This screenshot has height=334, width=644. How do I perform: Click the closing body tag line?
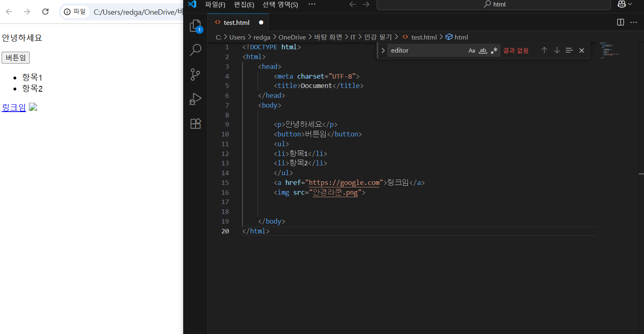coord(272,221)
